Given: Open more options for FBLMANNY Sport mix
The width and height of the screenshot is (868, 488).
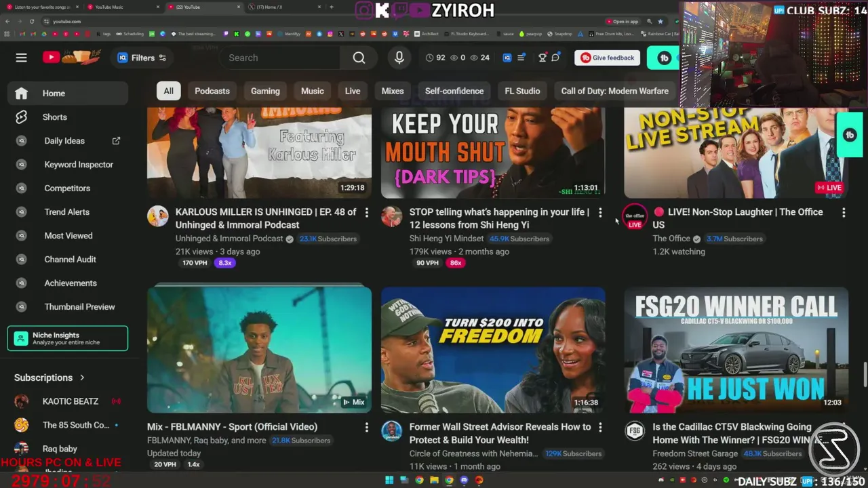Looking at the screenshot, I should (367, 428).
